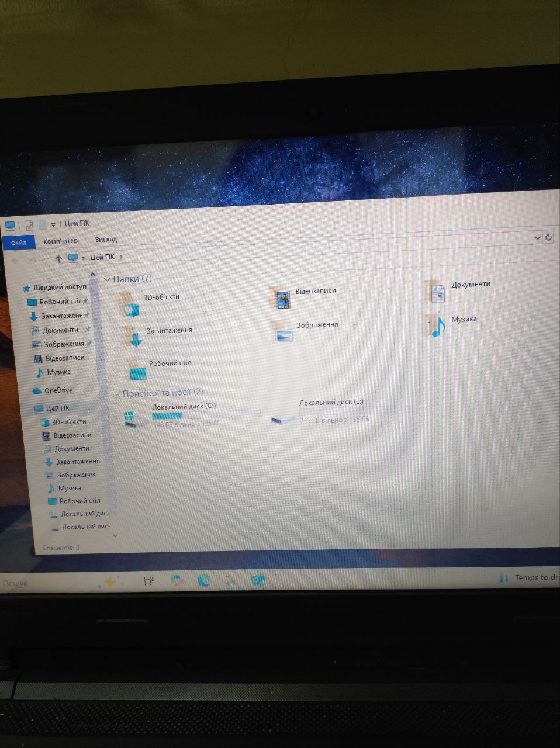The image size is (560, 748).
Task: Launch Microsoft Edge from the taskbar
Action: point(204,580)
